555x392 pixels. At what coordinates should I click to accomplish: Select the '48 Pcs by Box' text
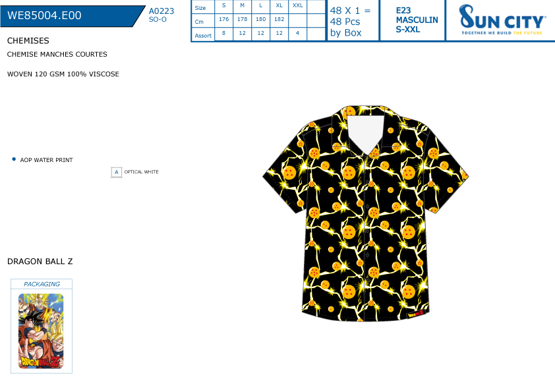pyautogui.click(x=345, y=27)
